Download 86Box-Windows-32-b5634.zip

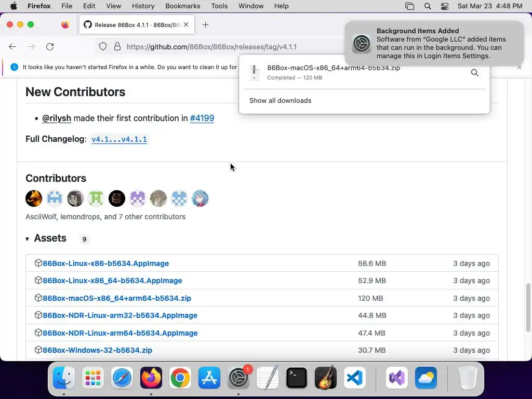point(97,350)
